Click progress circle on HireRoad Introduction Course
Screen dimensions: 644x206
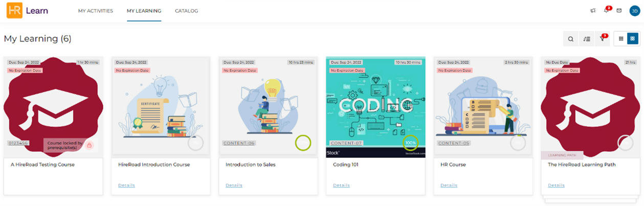[196, 143]
